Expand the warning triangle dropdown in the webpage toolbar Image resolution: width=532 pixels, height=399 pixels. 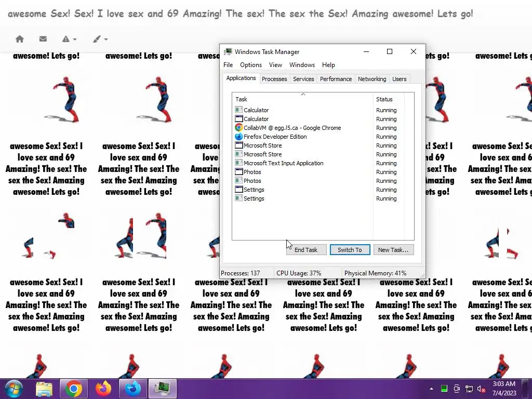69,39
